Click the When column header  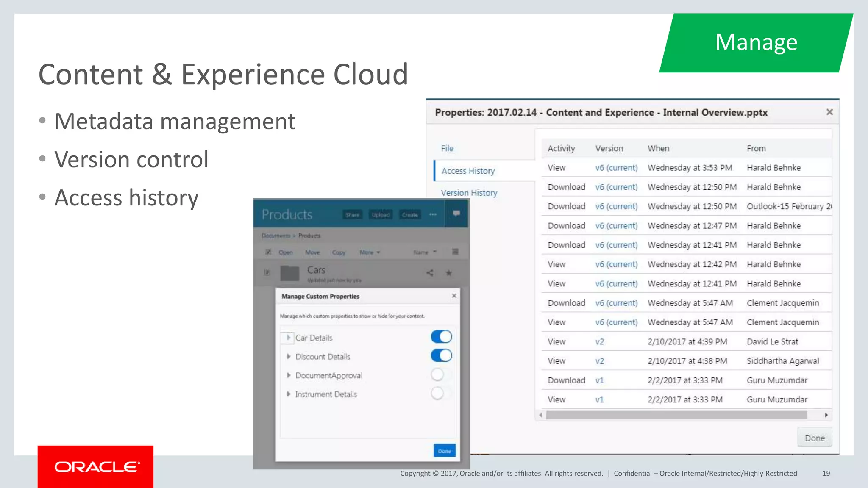click(658, 148)
